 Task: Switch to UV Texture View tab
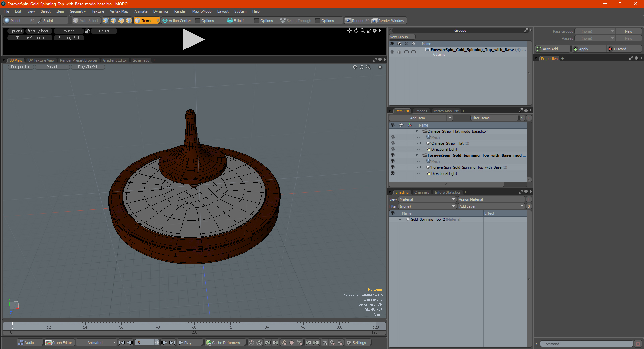click(x=41, y=60)
